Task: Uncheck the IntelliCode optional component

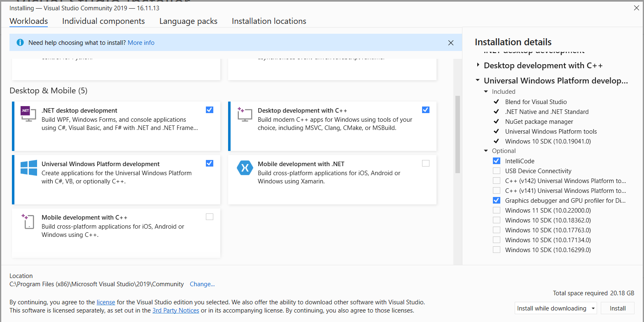Action: tap(497, 161)
